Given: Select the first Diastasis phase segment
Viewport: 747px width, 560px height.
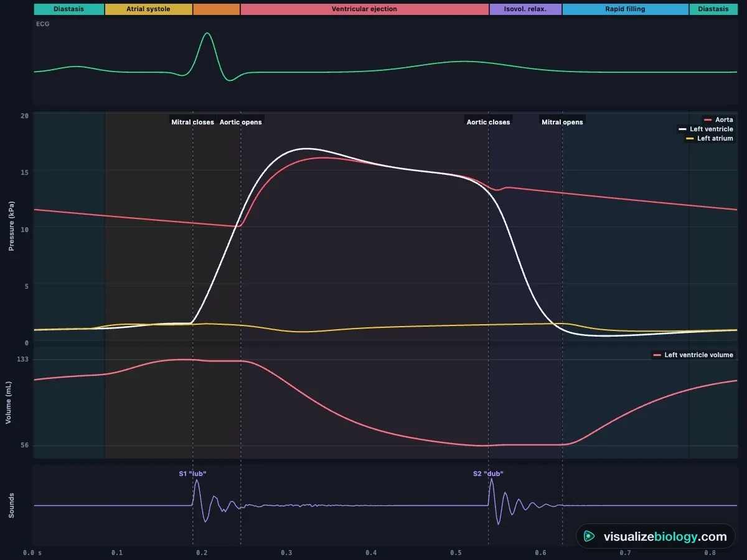Looking at the screenshot, I should tap(68, 9).
